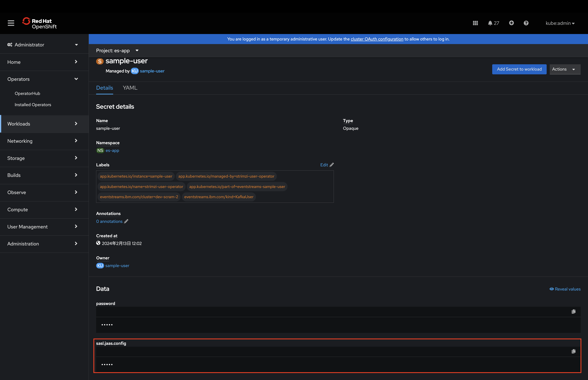Open the help question mark menu

(x=526, y=23)
